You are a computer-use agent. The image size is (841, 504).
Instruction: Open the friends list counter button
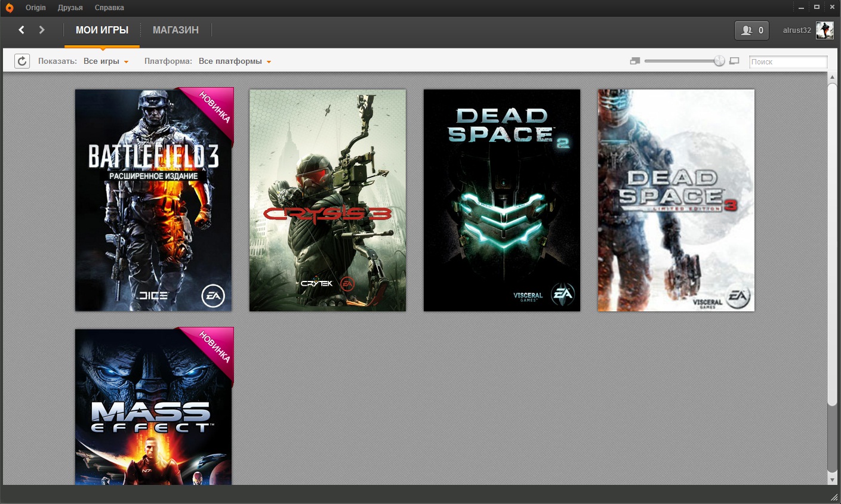pyautogui.click(x=751, y=30)
